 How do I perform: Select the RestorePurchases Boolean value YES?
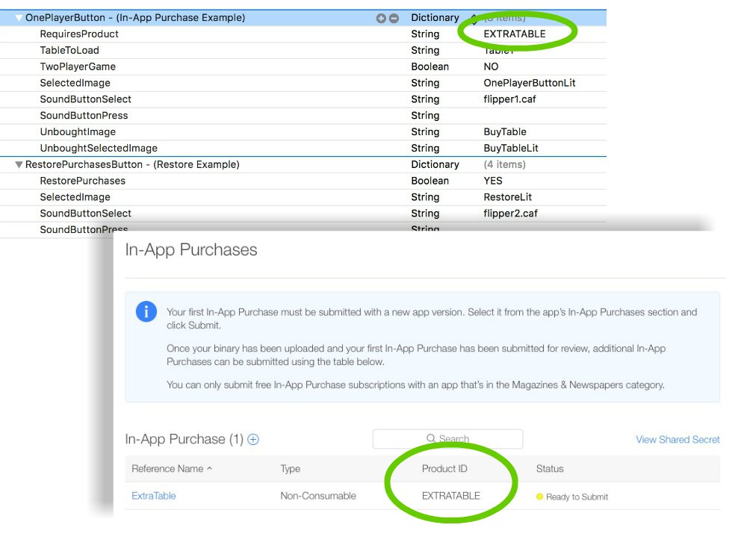click(493, 181)
